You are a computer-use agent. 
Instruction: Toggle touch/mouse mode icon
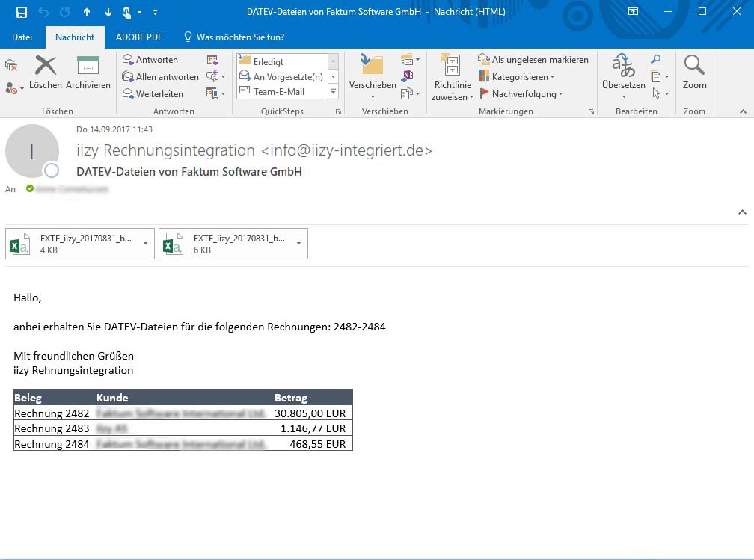pos(127,12)
